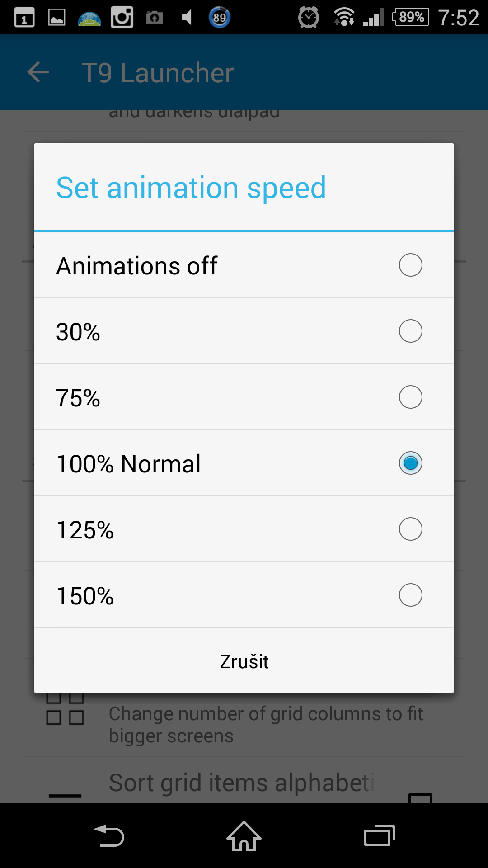Tap the T9 Launcher title
The image size is (488, 868).
[157, 73]
